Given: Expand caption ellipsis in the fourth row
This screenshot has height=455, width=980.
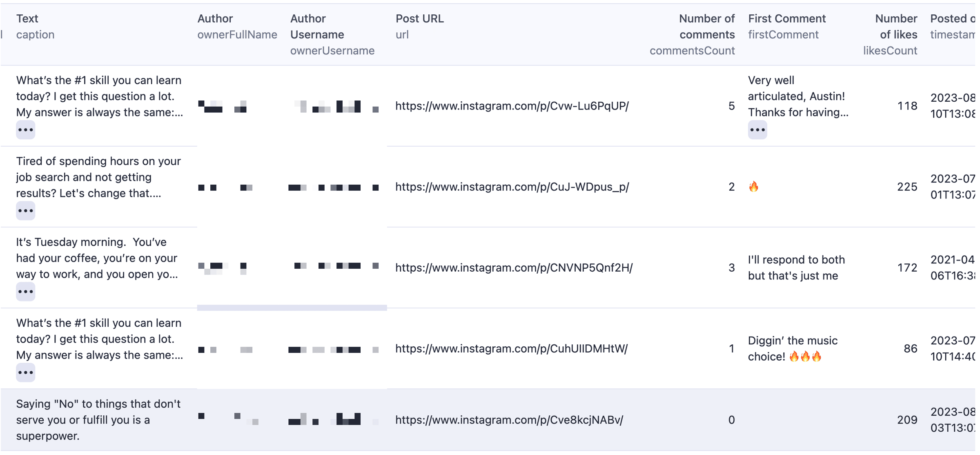Looking at the screenshot, I should 25,372.
